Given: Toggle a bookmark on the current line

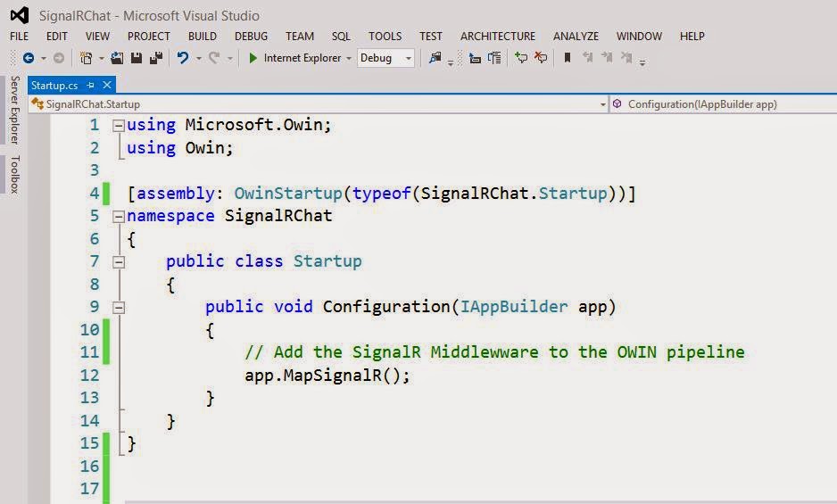Looking at the screenshot, I should point(568,57).
